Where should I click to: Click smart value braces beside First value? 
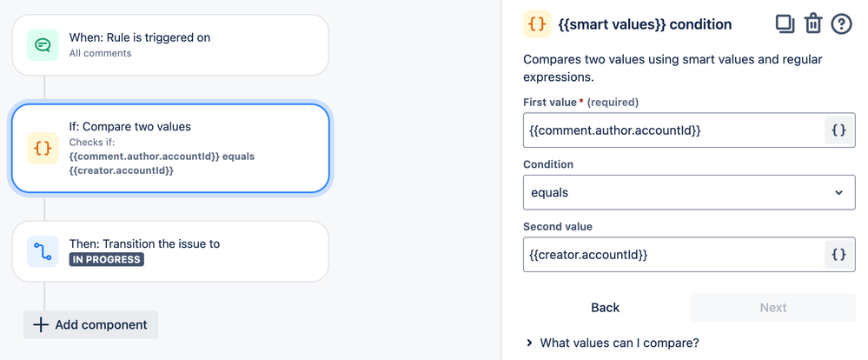click(x=838, y=130)
